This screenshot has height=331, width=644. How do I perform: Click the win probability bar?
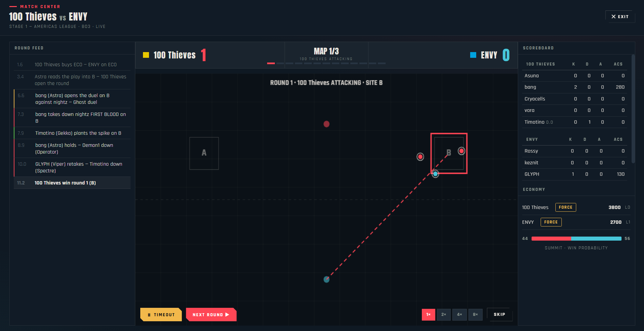pos(576,239)
